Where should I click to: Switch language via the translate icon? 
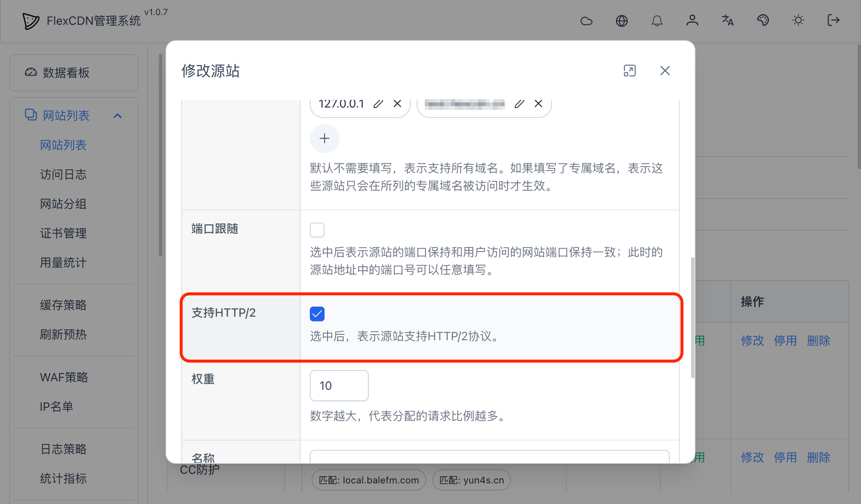(728, 21)
